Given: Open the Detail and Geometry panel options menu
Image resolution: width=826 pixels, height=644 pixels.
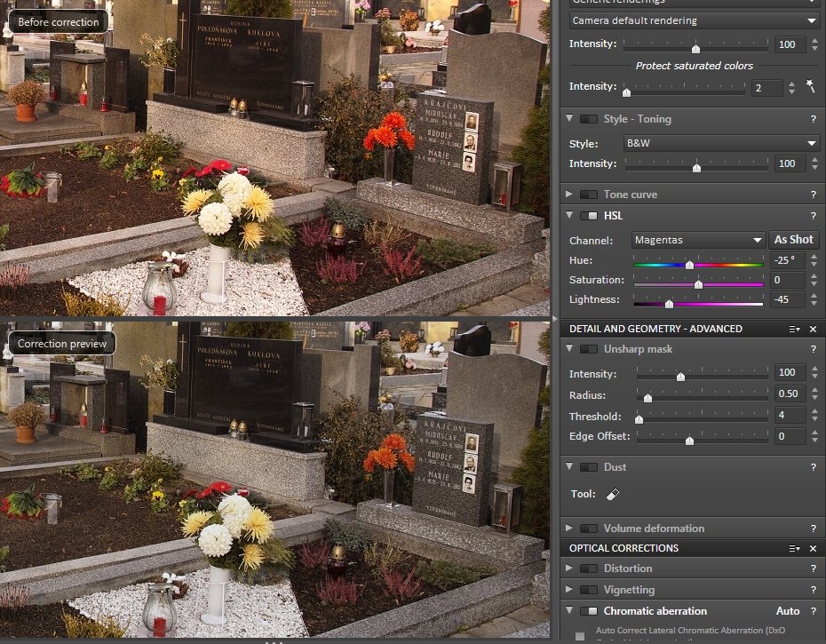Looking at the screenshot, I should [795, 329].
